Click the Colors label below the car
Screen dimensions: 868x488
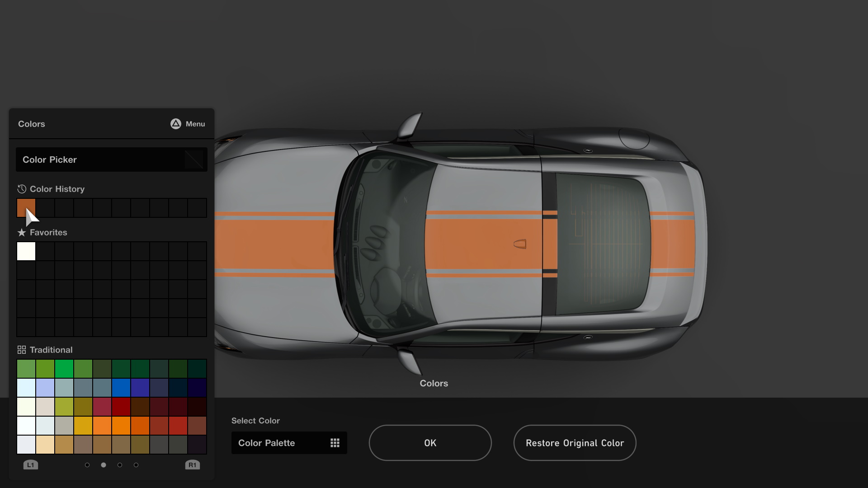pyautogui.click(x=433, y=383)
